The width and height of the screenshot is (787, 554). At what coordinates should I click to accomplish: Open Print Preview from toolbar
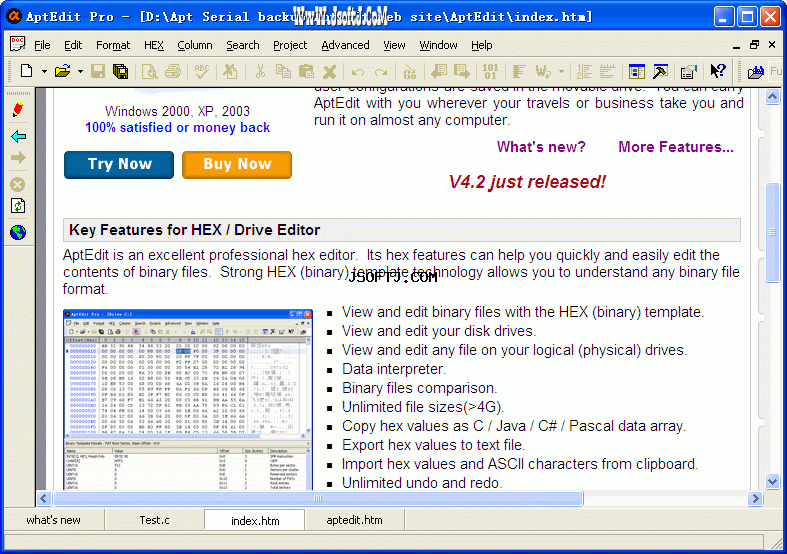[x=149, y=71]
